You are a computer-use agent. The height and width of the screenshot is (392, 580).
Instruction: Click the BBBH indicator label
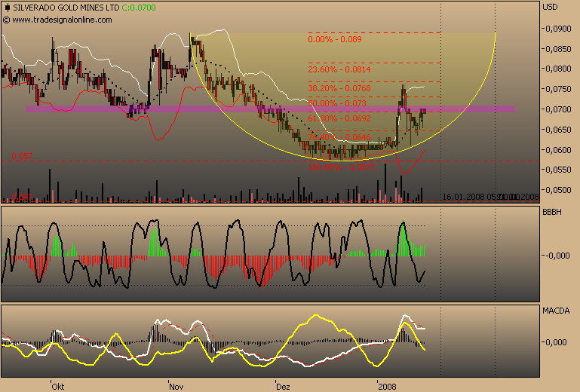pos(552,212)
